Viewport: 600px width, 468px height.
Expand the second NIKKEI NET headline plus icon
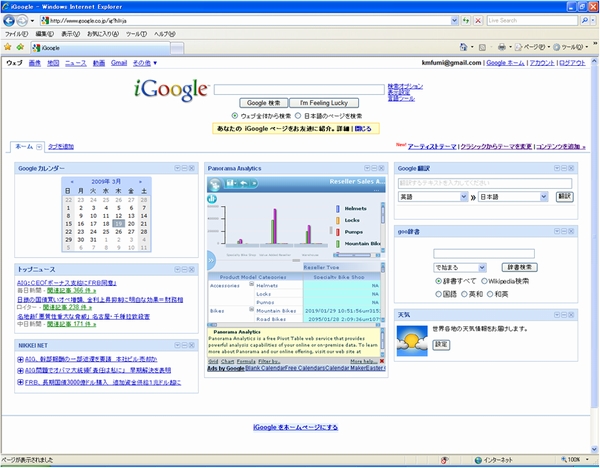coord(20,370)
